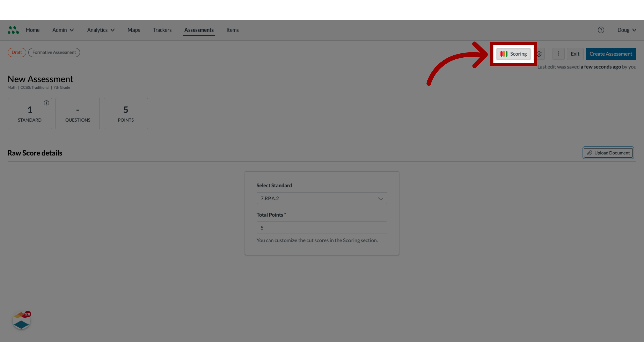Click the Create Assessment button
Image resolution: width=644 pixels, height=362 pixels.
pos(610,54)
